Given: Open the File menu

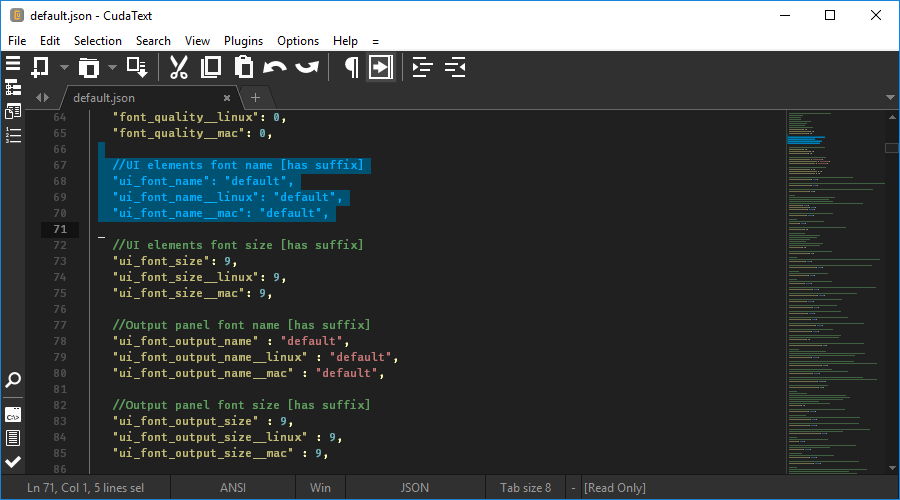Looking at the screenshot, I should 17,41.
